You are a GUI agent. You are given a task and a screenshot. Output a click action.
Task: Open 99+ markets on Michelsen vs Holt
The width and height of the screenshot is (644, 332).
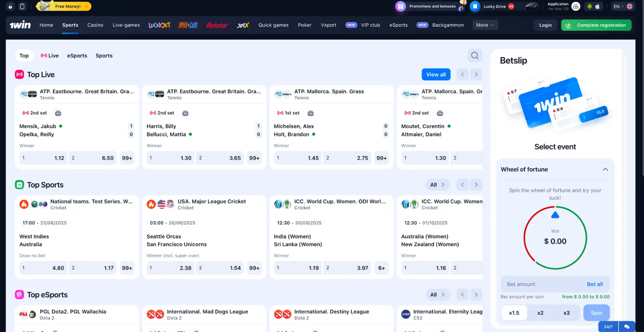pos(381,158)
